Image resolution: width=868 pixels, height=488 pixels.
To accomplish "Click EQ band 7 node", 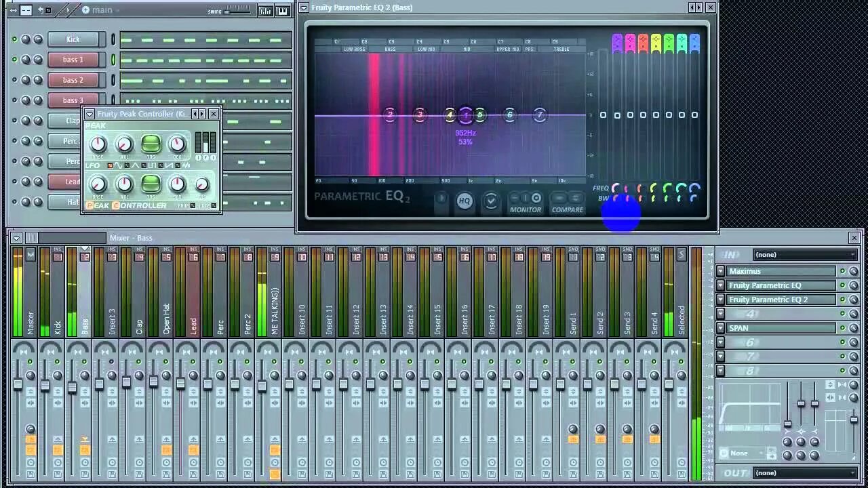I will coord(540,115).
